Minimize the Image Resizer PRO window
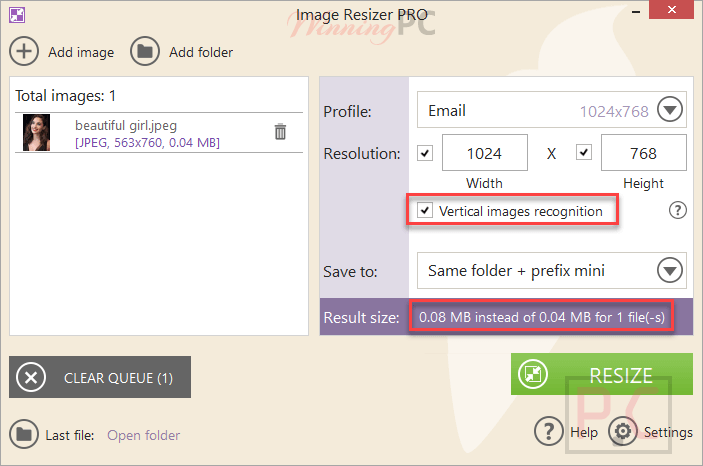The height and width of the screenshot is (466, 703). [636, 11]
